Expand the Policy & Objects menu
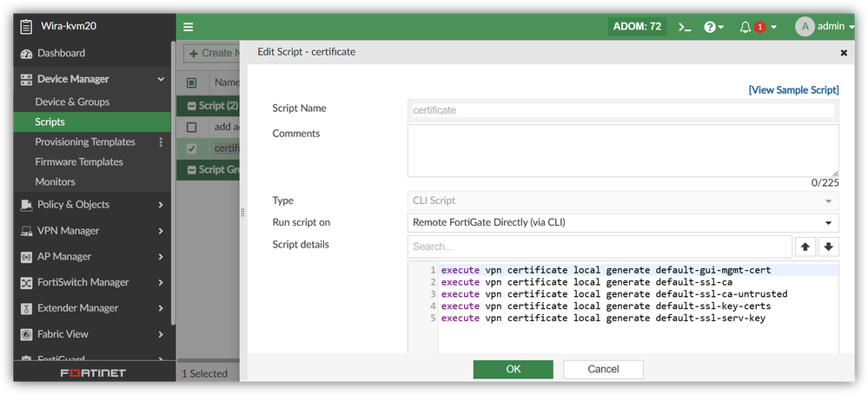Image resolution: width=868 pixels, height=395 pixels. (87, 205)
